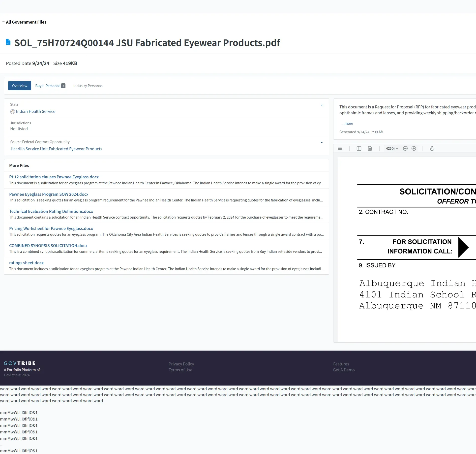Open ratings sheet.docx file
This screenshot has height=454, width=476.
26,263
